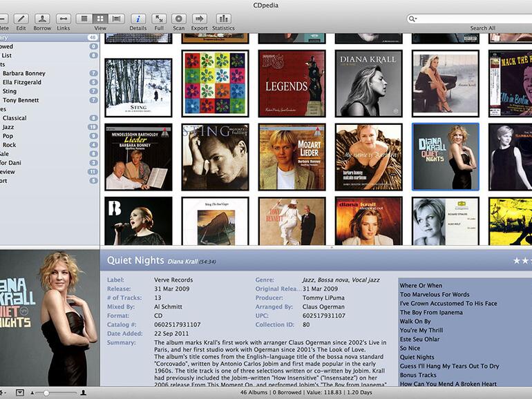Click the star rating in details header
Image resolution: width=532 pixels, height=399 pixels.
pyautogui.click(x=522, y=261)
